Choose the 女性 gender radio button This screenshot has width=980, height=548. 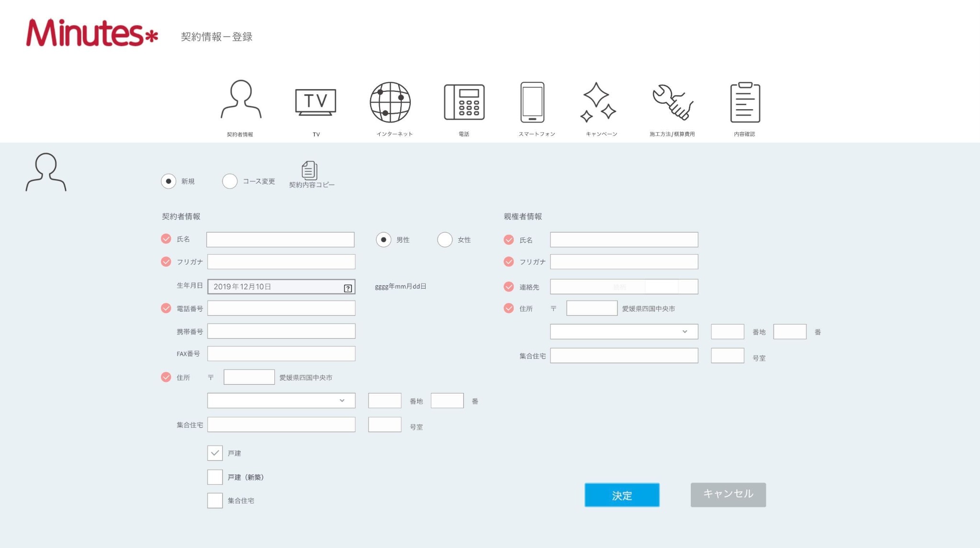click(445, 240)
